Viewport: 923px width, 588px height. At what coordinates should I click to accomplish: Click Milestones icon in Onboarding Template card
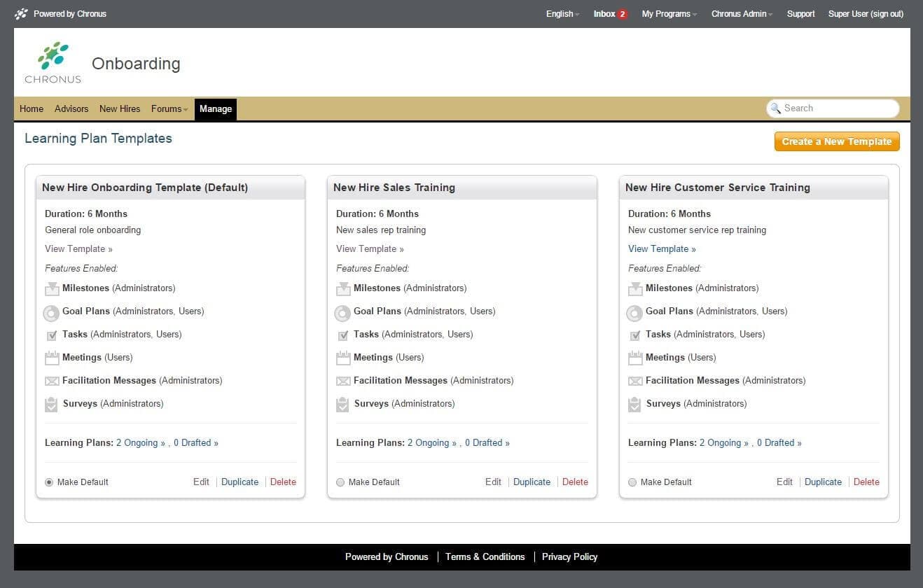[x=52, y=288]
